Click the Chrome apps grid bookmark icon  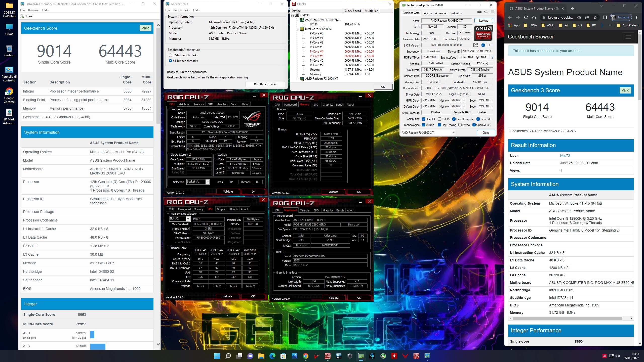510,25
